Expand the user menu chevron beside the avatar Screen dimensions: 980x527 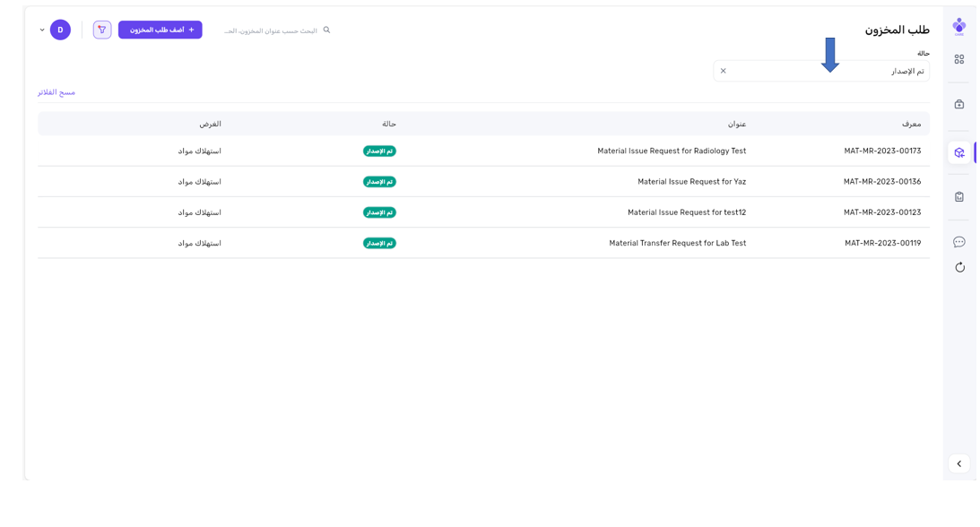click(x=42, y=30)
